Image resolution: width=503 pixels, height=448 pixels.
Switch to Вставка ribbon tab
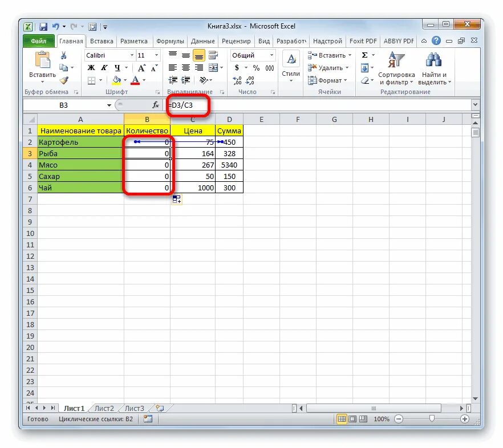102,41
